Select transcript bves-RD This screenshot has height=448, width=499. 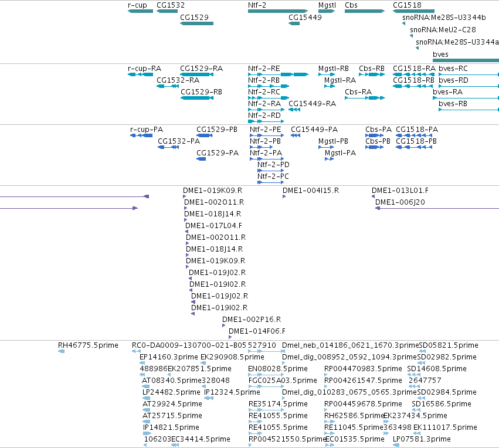[x=469, y=86]
